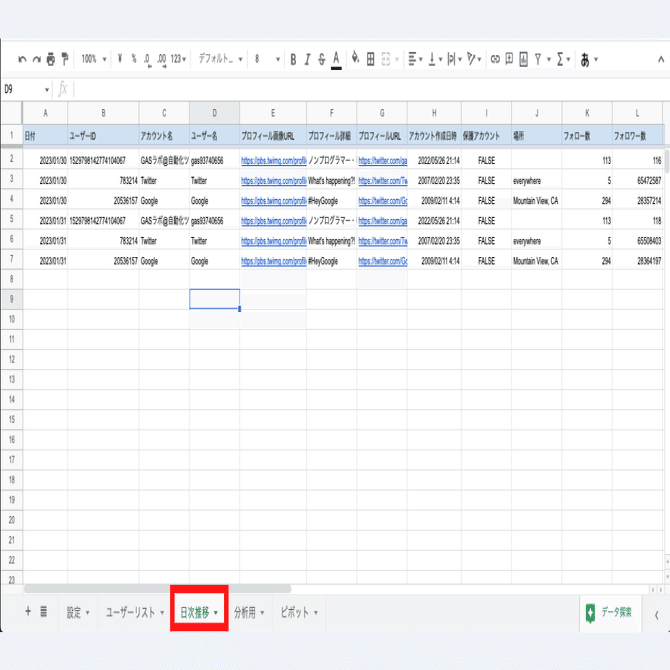Select row 9 header
Screen dimensions: 670x670
coord(12,299)
